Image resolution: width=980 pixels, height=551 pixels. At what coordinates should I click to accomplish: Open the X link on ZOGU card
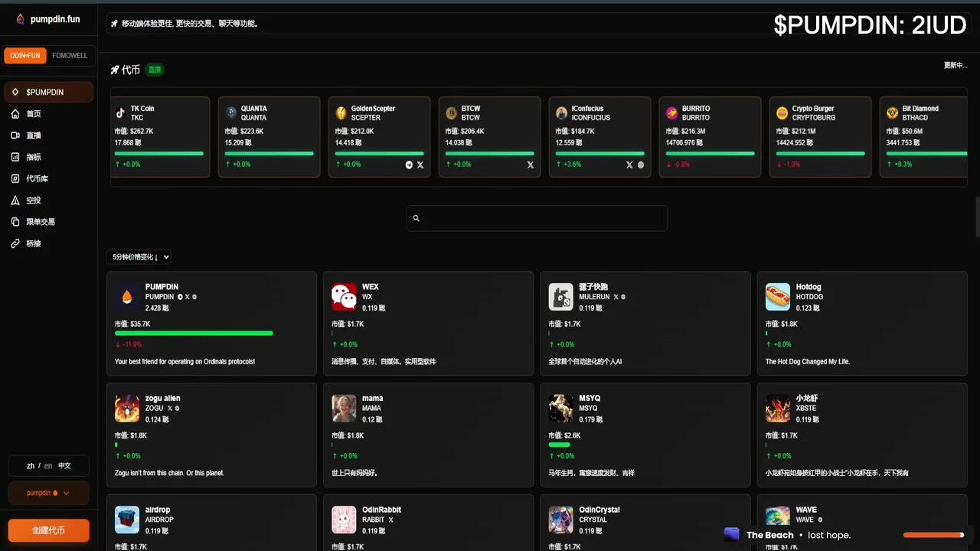tap(170, 409)
